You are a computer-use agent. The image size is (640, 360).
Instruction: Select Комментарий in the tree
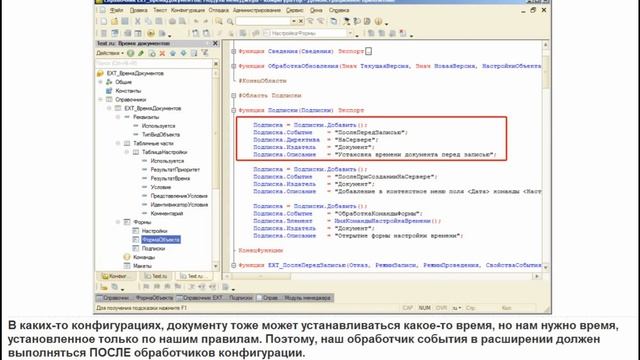pyautogui.click(x=167, y=213)
